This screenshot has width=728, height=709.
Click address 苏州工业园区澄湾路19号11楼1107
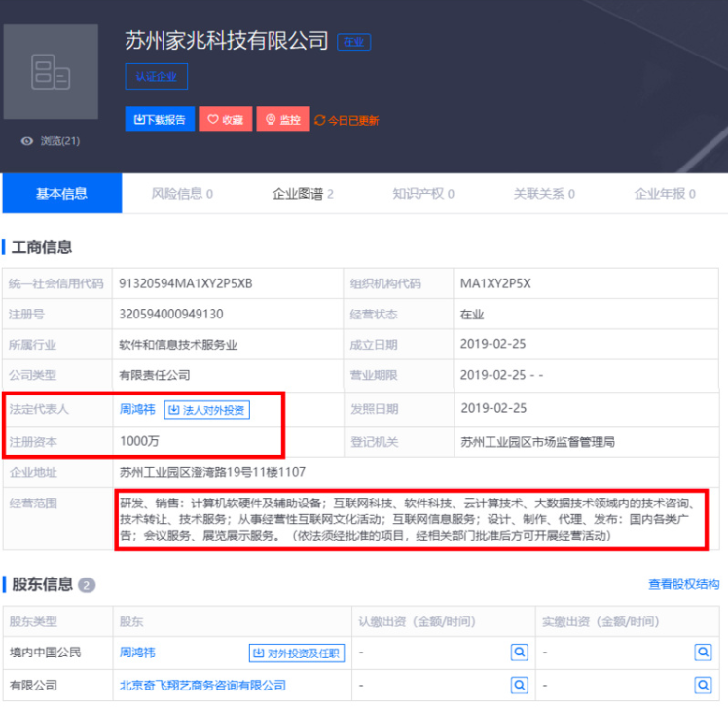click(212, 472)
